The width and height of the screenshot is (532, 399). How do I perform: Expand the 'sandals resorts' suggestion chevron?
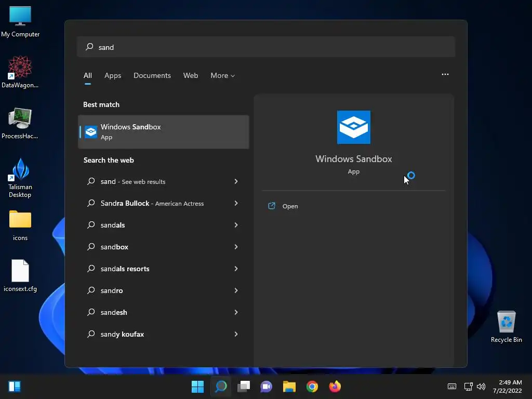point(236,269)
